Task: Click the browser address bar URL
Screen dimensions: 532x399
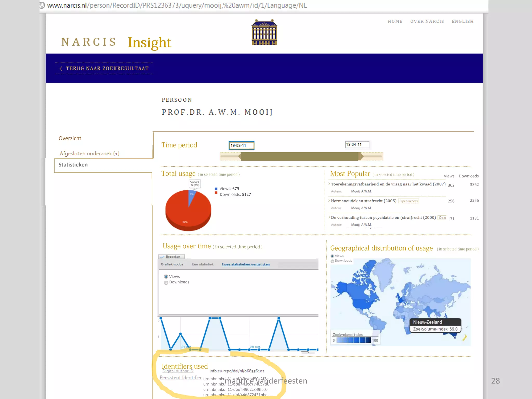Action: (x=177, y=5)
